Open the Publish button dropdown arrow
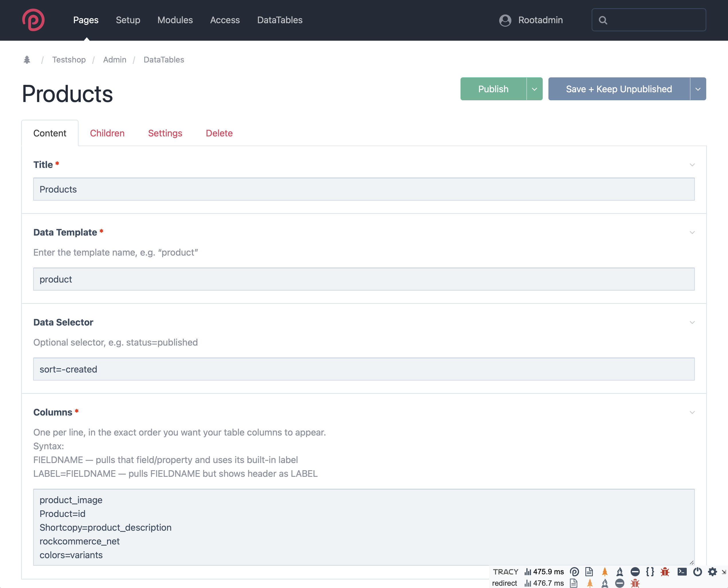 [534, 89]
